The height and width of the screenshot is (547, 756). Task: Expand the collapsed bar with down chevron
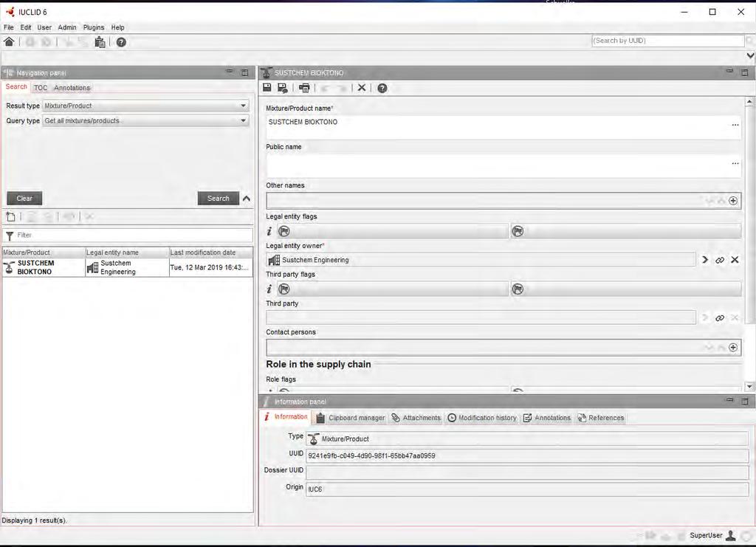750,56
